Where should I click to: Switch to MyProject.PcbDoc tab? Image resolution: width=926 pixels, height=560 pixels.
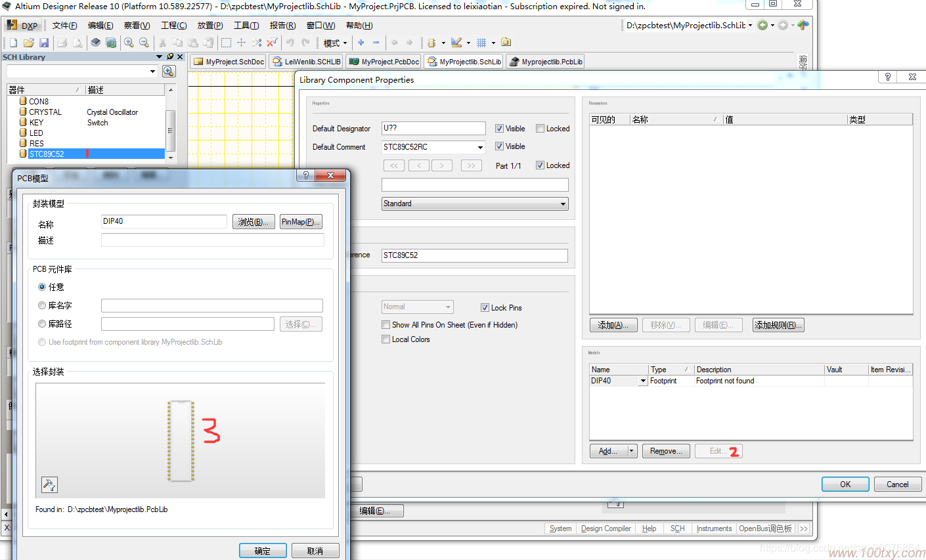coord(384,62)
